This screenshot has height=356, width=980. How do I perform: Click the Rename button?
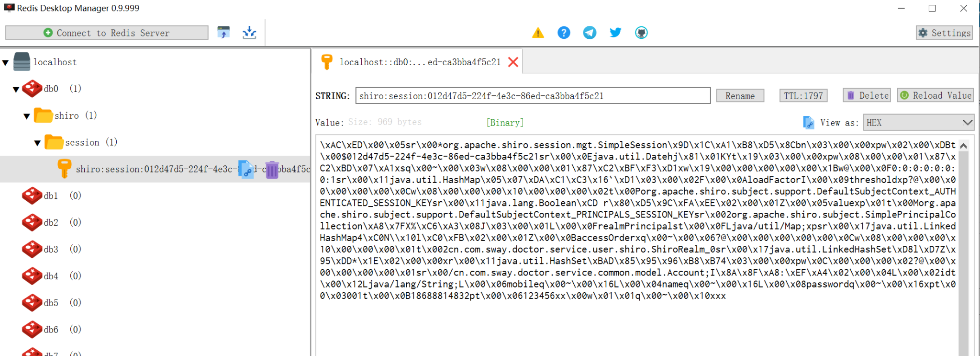740,96
